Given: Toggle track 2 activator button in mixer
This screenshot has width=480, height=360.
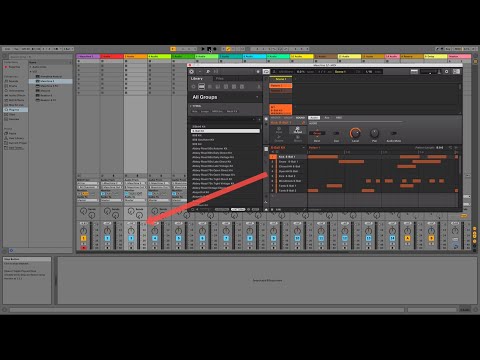Looking at the screenshot, I should click(107, 238).
